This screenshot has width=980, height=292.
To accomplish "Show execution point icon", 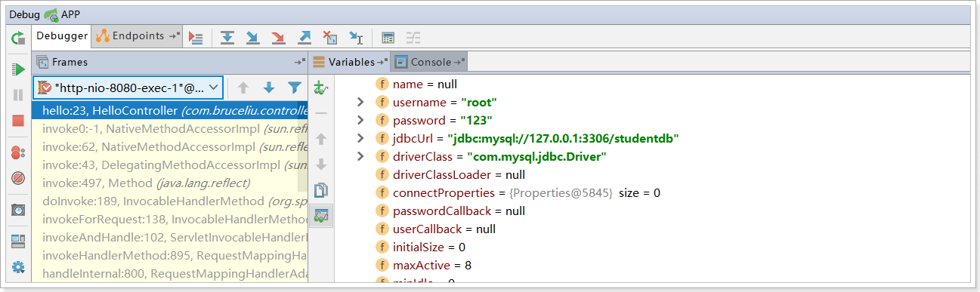I will (196, 37).
